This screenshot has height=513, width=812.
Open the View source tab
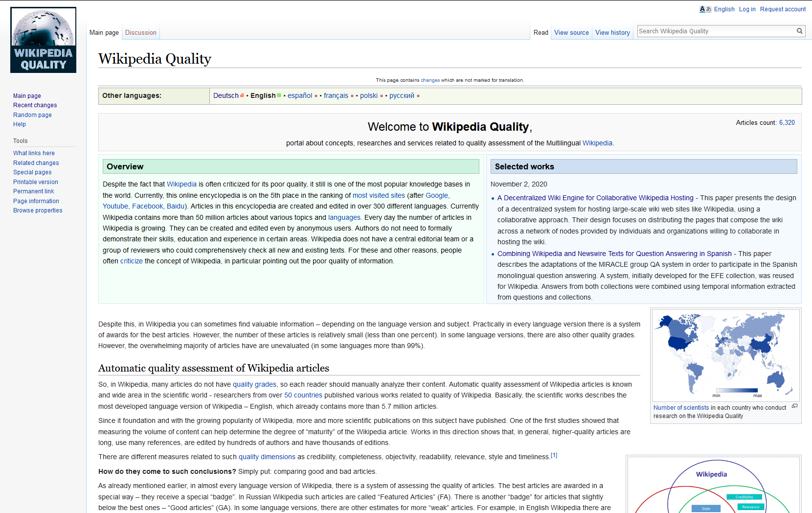[571, 33]
